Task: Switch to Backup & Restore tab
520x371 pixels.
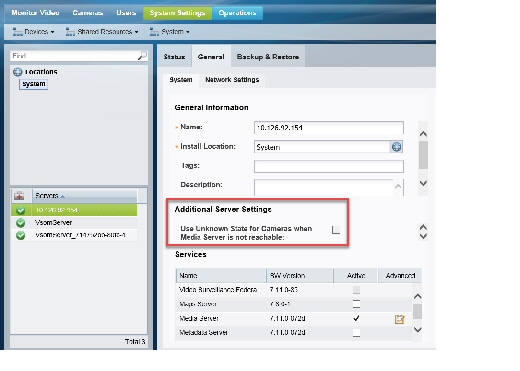Action: point(268,57)
